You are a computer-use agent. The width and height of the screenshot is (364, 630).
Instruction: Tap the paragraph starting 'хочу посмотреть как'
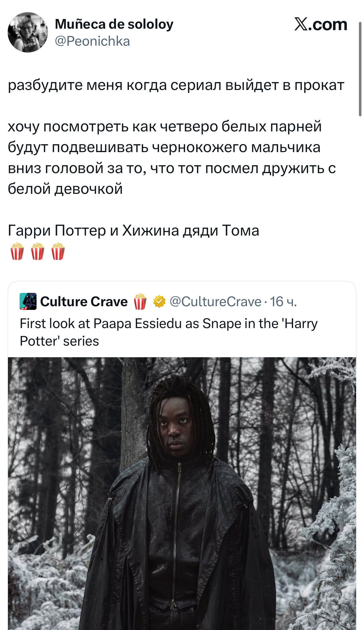coord(172,157)
